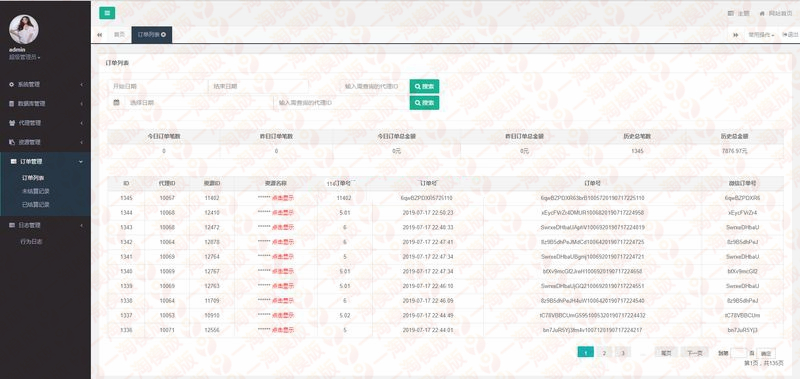Image resolution: width=800 pixels, height=379 pixels.
Task: Focus the first-row agent ID input
Action: click(x=374, y=87)
